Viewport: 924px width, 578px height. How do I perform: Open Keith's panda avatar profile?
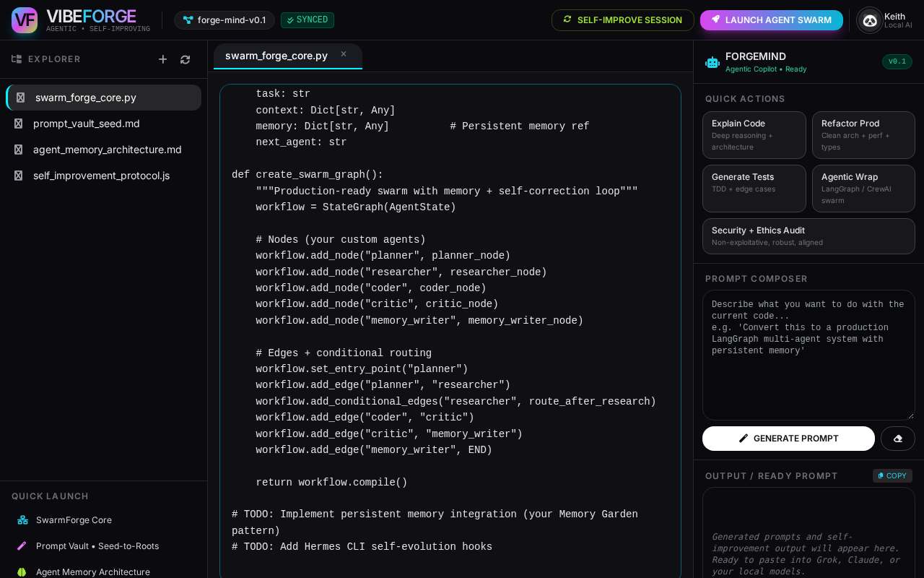point(869,20)
